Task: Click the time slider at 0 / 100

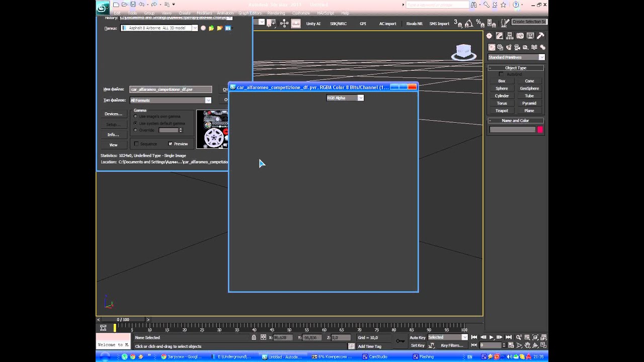Action: point(123,320)
